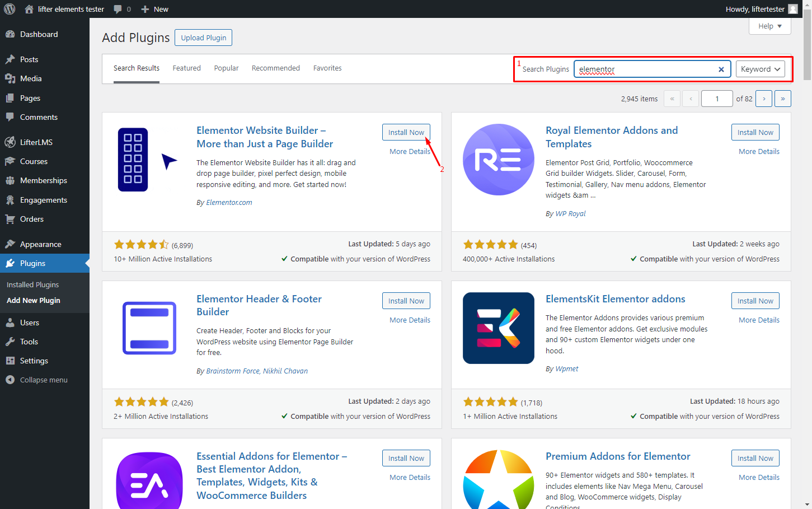812x509 pixels.
Task: Jump to last results page
Action: 783,99
